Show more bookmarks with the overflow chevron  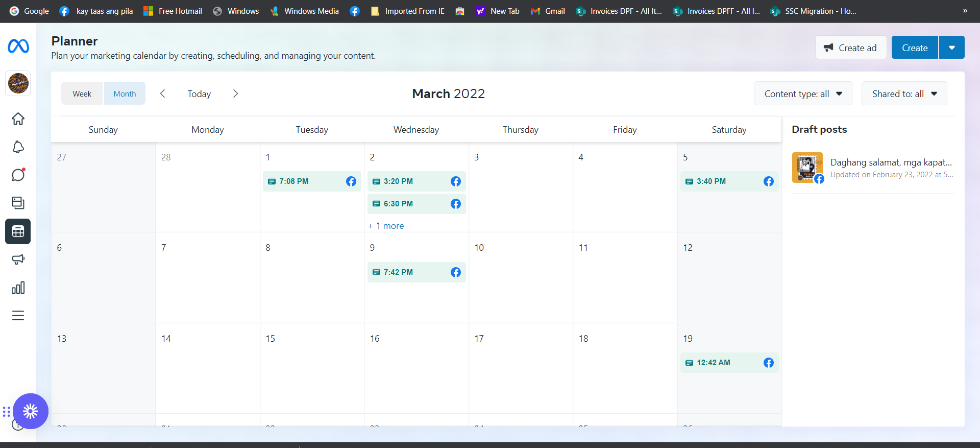(x=965, y=11)
